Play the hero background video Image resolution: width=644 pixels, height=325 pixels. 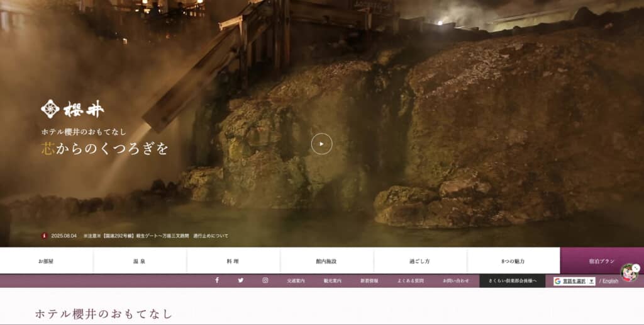coord(321,144)
